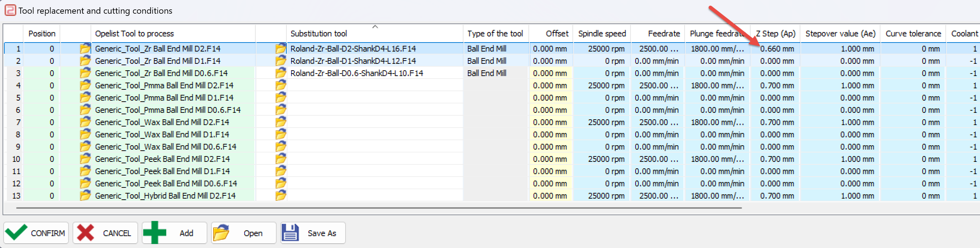Image resolution: width=980 pixels, height=248 pixels.
Task: Open folder icon for Generic_Tool_Zr D2 row
Action: (x=85, y=48)
